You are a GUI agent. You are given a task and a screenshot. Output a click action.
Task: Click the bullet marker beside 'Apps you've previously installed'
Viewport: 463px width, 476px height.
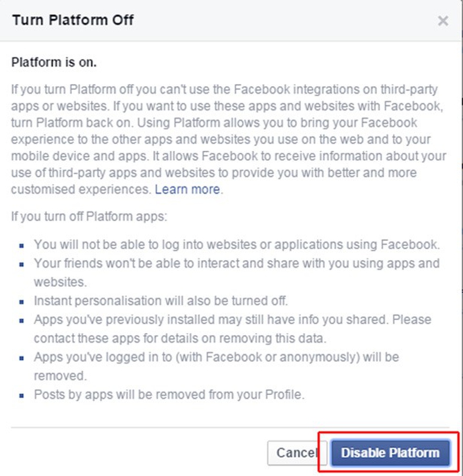pos(21,321)
